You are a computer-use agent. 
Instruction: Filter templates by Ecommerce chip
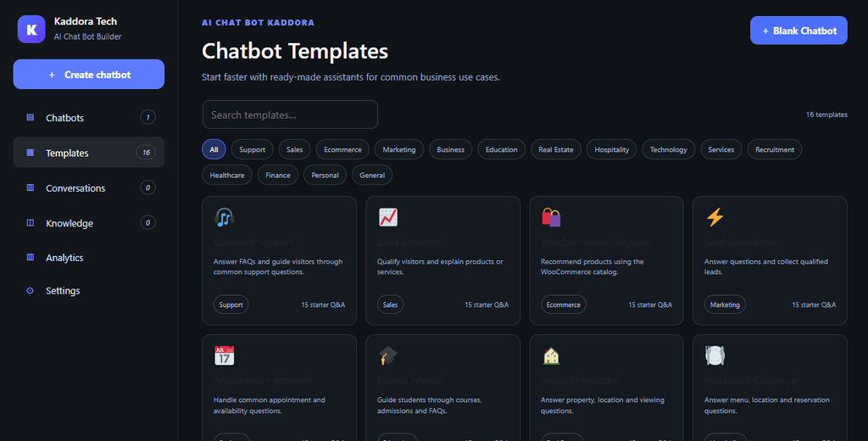coord(342,149)
